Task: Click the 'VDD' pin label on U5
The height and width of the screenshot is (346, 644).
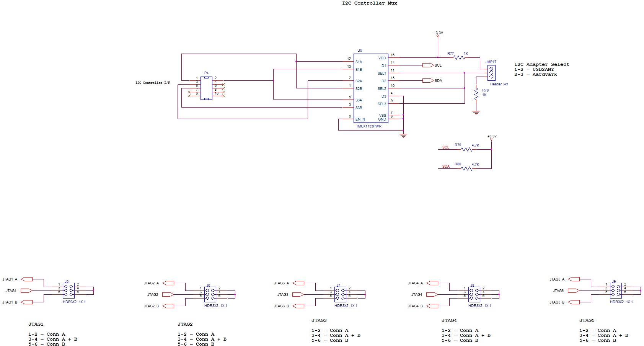Action: (382, 58)
